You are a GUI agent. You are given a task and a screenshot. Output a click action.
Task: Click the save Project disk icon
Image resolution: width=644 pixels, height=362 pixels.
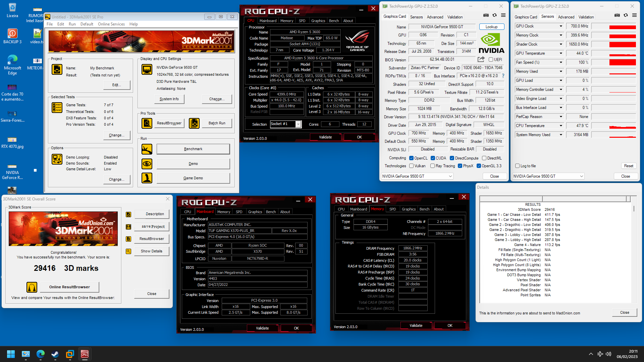[x=128, y=227]
